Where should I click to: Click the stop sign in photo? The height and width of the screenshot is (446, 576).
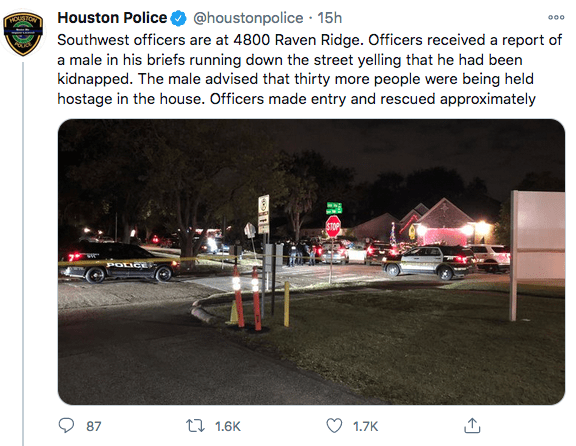click(x=333, y=226)
